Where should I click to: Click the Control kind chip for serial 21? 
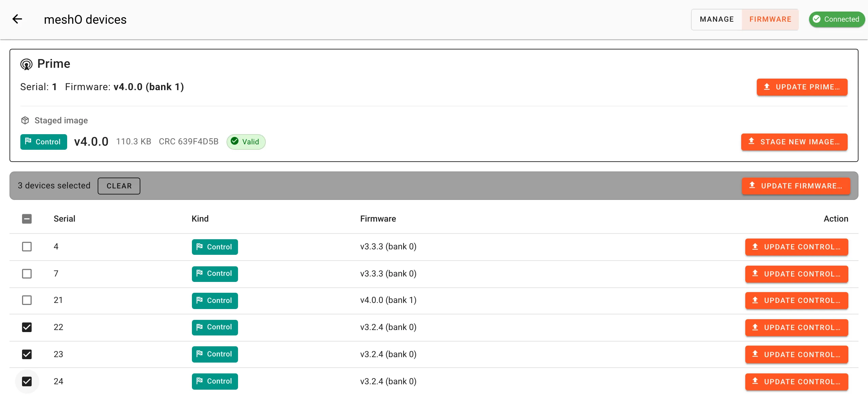click(215, 301)
